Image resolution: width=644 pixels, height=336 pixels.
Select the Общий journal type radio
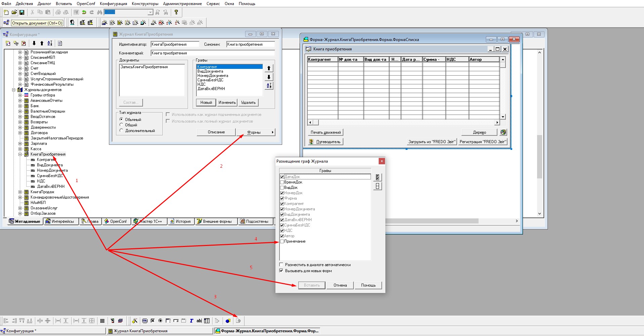[x=121, y=125]
